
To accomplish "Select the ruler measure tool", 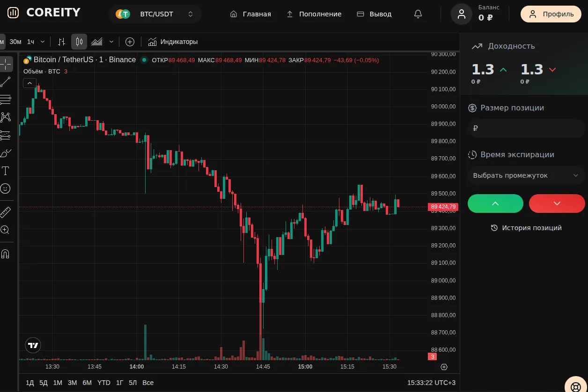I will click(5, 212).
